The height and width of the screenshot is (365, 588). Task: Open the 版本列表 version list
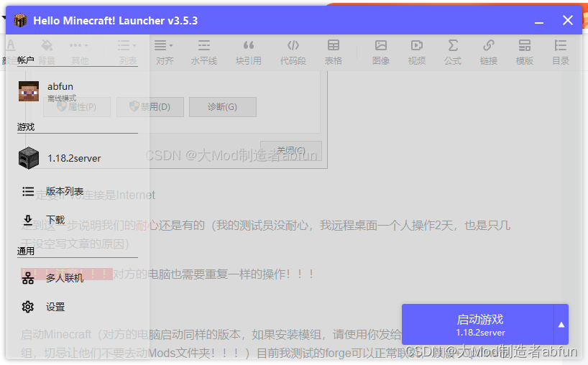pyautogui.click(x=78, y=192)
